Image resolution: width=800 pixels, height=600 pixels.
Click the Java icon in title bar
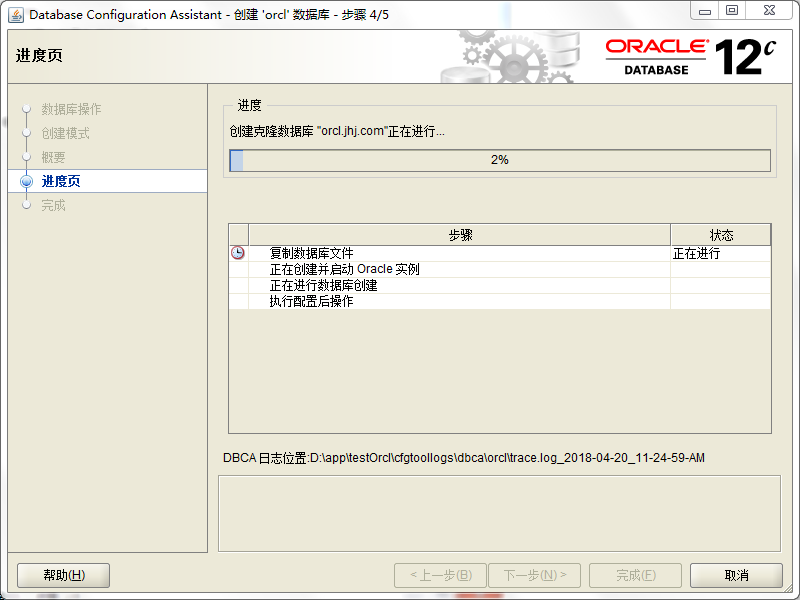[x=16, y=15]
